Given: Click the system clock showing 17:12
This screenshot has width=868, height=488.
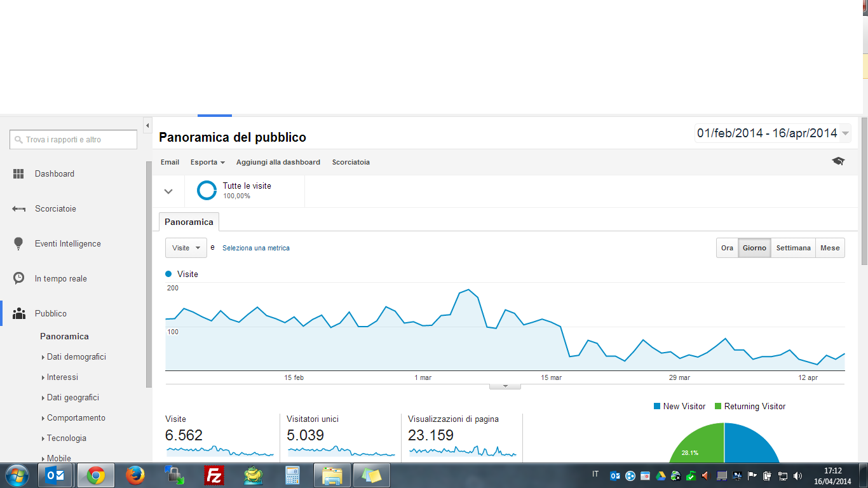Looking at the screenshot, I should coord(832,471).
